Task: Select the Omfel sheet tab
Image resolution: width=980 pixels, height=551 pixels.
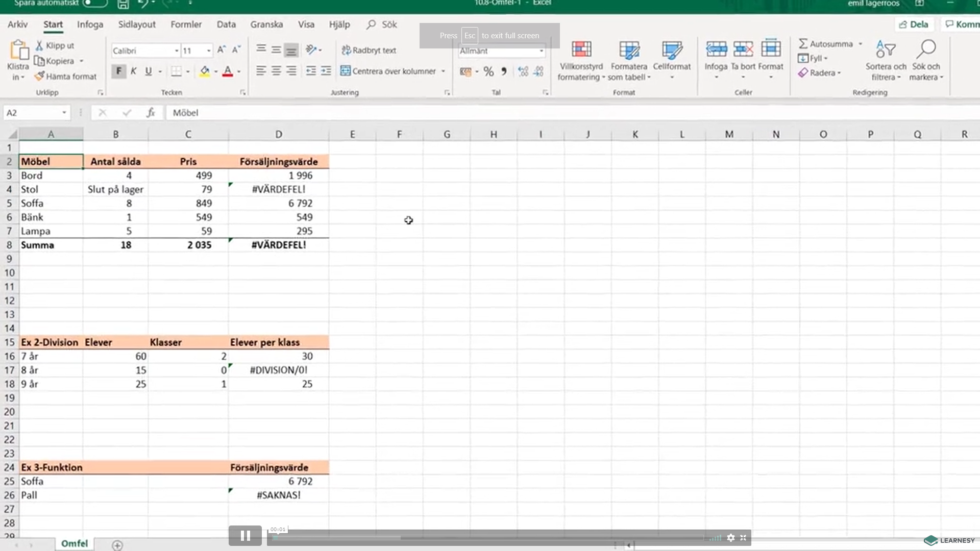Action: pos(75,544)
